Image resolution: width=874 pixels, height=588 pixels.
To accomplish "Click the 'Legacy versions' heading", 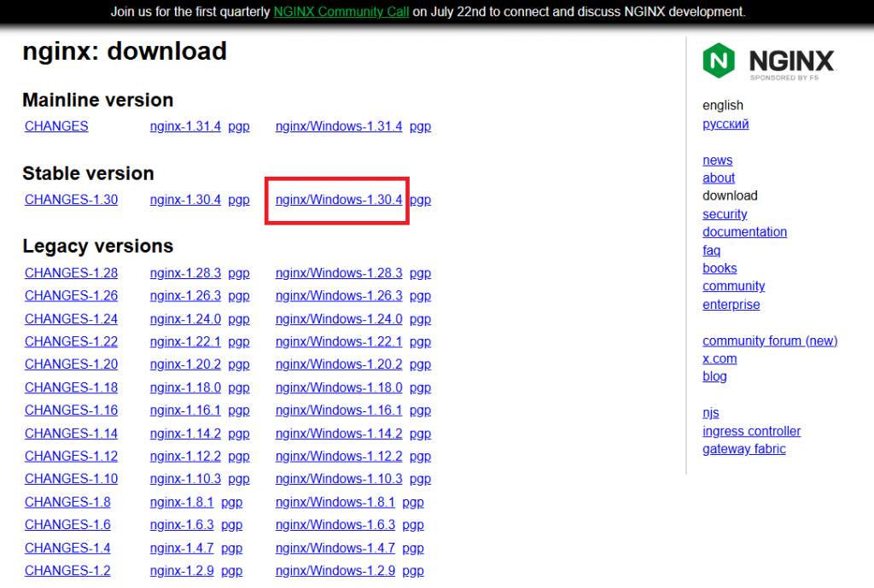I will 97,247.
